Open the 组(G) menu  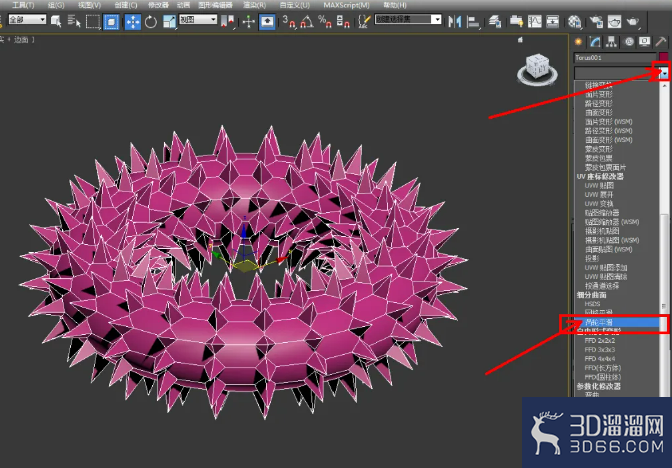coord(56,5)
